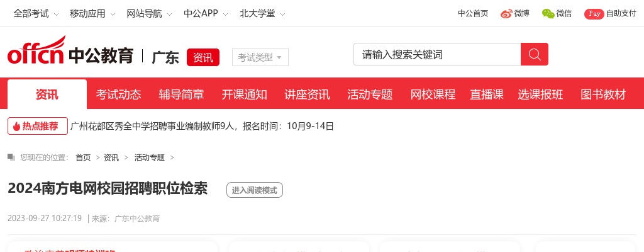Toggle 进入阅读模式 reading mode
The width and height of the screenshot is (644, 252).
(x=255, y=190)
